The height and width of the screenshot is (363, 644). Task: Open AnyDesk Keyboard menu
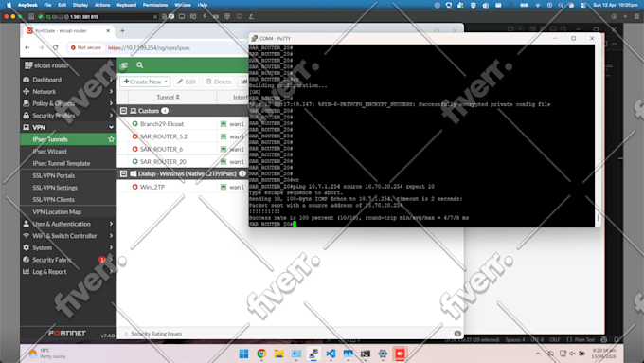(127, 5)
